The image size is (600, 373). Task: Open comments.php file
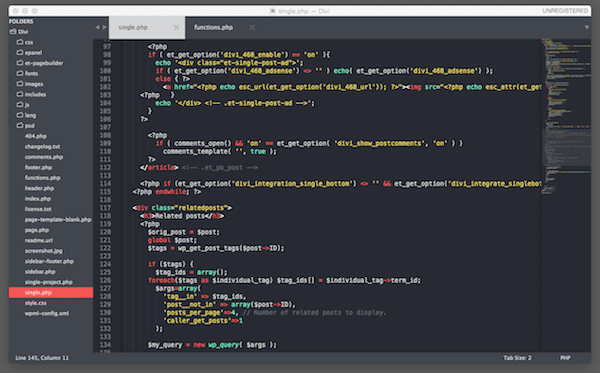click(x=44, y=157)
